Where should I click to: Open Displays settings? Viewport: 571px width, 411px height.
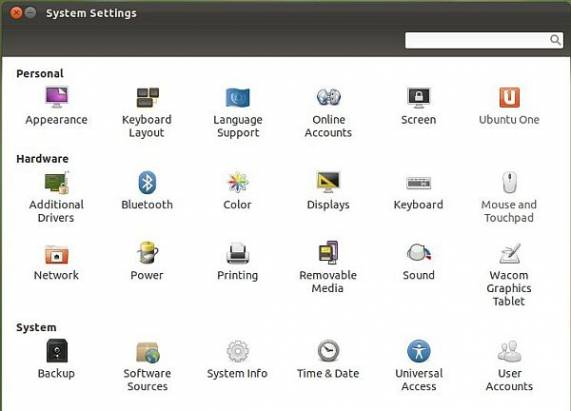[x=328, y=190]
